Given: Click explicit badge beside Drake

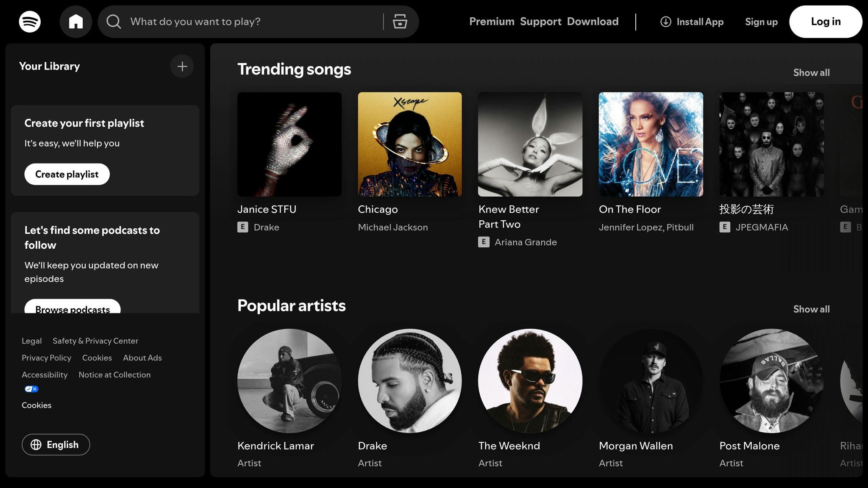Looking at the screenshot, I should (x=242, y=227).
